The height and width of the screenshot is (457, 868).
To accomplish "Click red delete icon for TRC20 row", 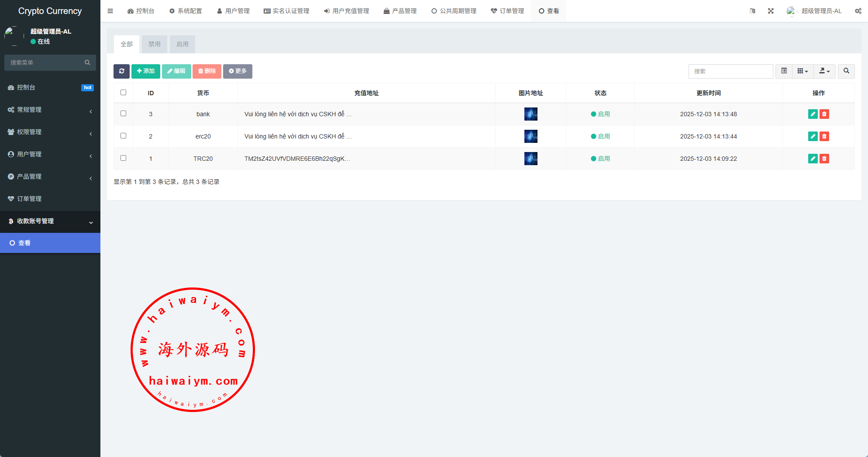I will (824, 159).
